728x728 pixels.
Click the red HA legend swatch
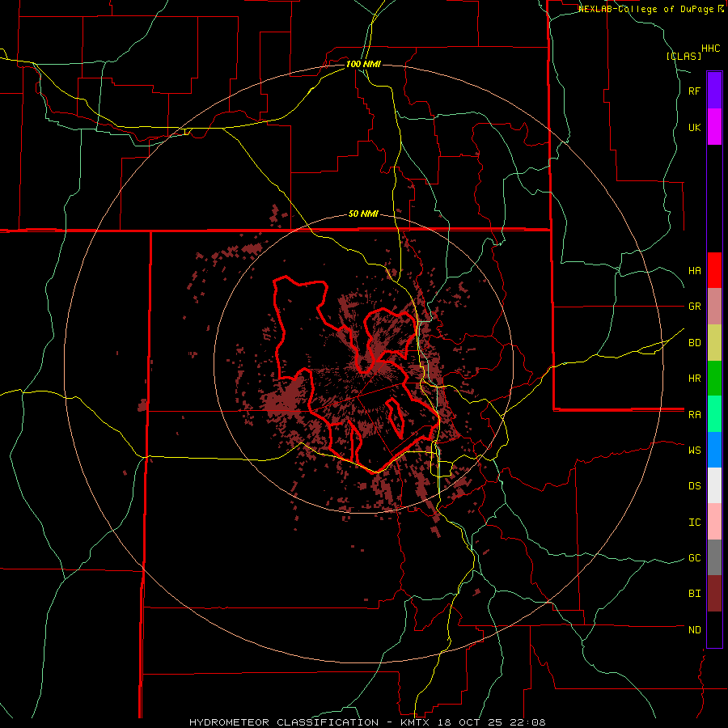coord(714,270)
